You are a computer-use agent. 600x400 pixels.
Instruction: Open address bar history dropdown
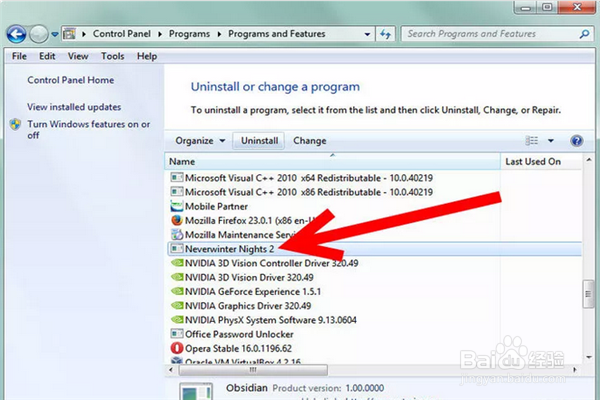click(x=367, y=34)
